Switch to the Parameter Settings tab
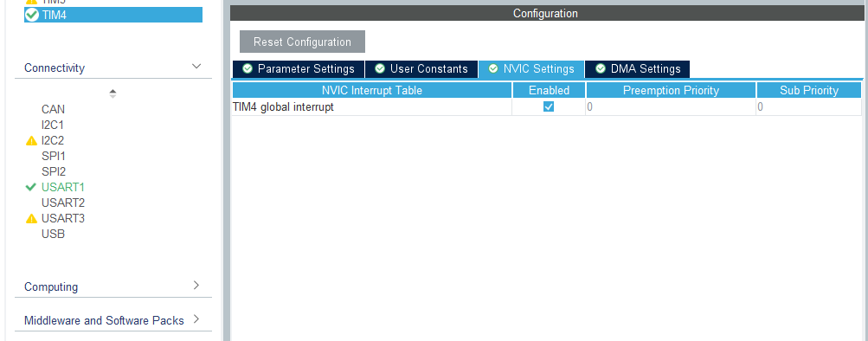The height and width of the screenshot is (341, 868). point(299,69)
